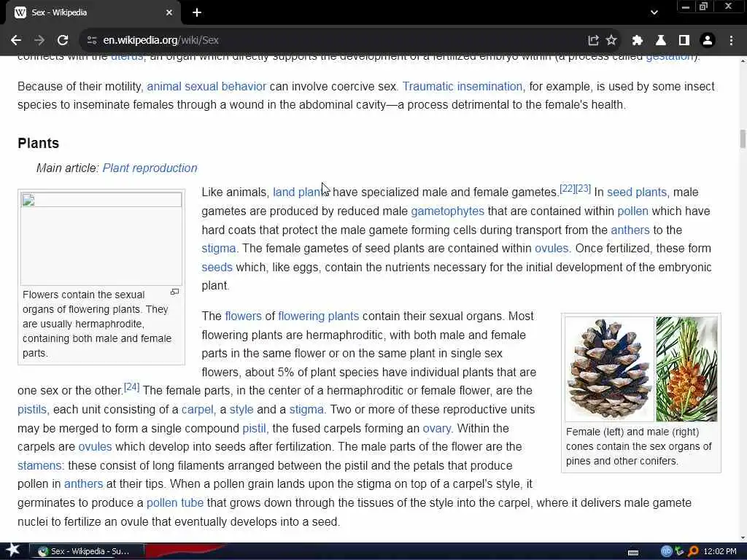Open the seed plants link
Screen dimensions: 747x560
tap(638, 192)
